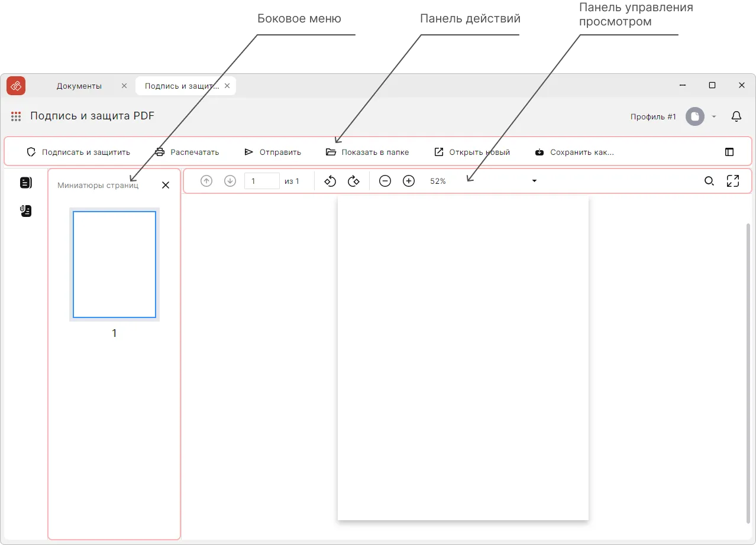Close the Подпись и защита tab
This screenshot has width=756, height=545.
coord(227,86)
